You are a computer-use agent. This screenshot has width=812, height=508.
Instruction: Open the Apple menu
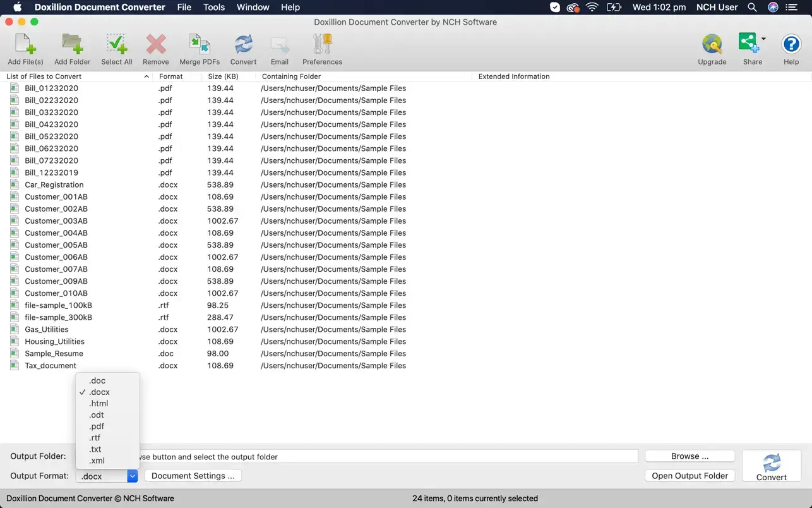[17, 8]
